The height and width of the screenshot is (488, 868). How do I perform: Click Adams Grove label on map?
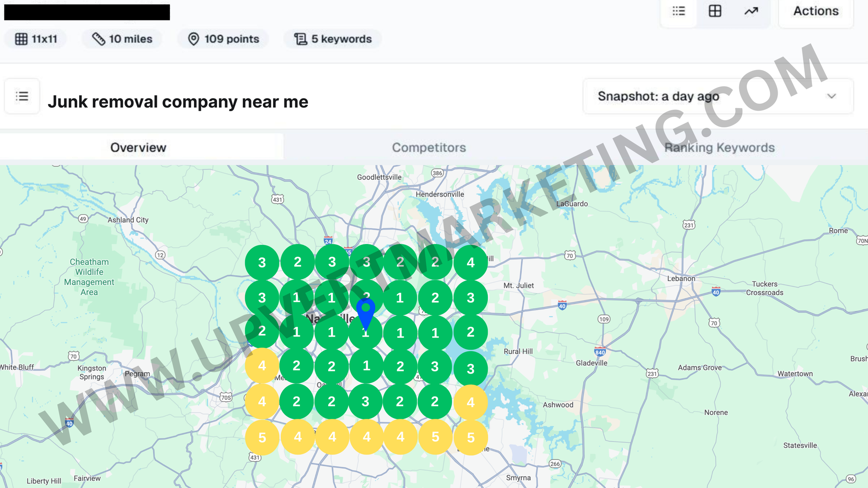pos(700,368)
